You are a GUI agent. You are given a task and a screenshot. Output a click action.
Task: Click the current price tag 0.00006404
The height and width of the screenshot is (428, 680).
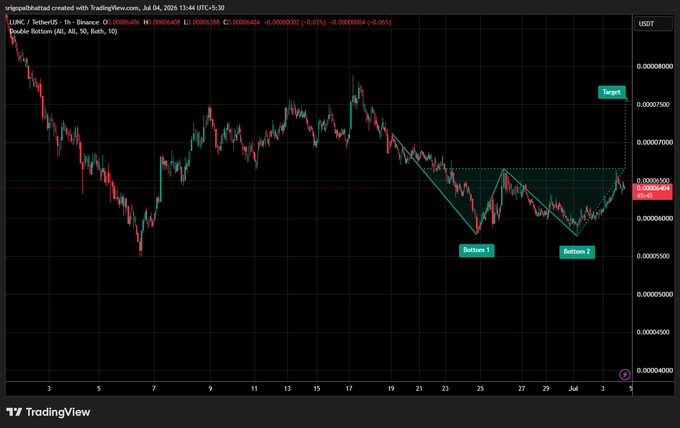pos(653,192)
